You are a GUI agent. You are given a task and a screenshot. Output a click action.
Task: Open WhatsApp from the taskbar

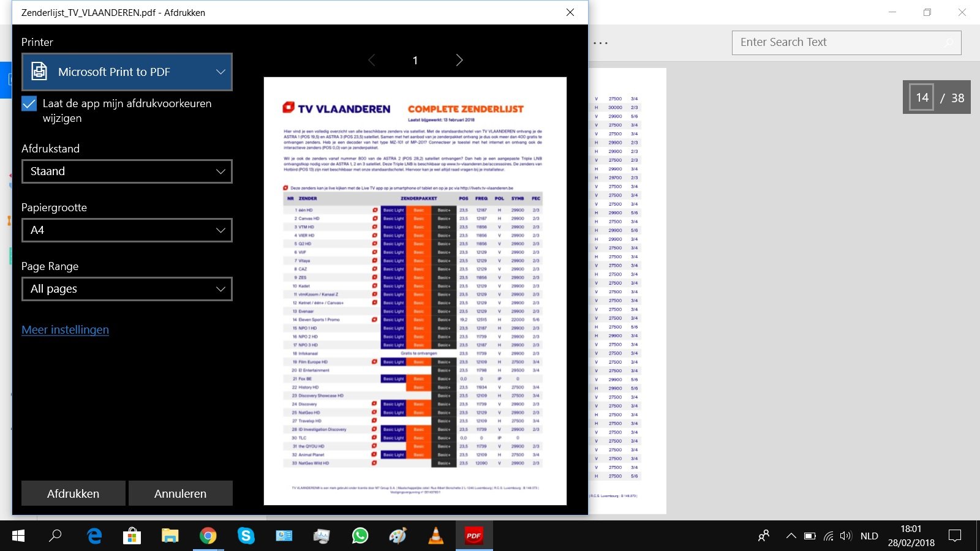(360, 536)
